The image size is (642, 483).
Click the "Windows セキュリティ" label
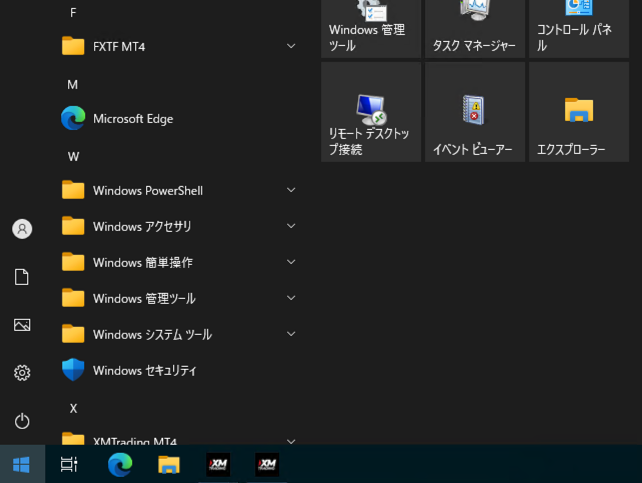[x=145, y=371]
